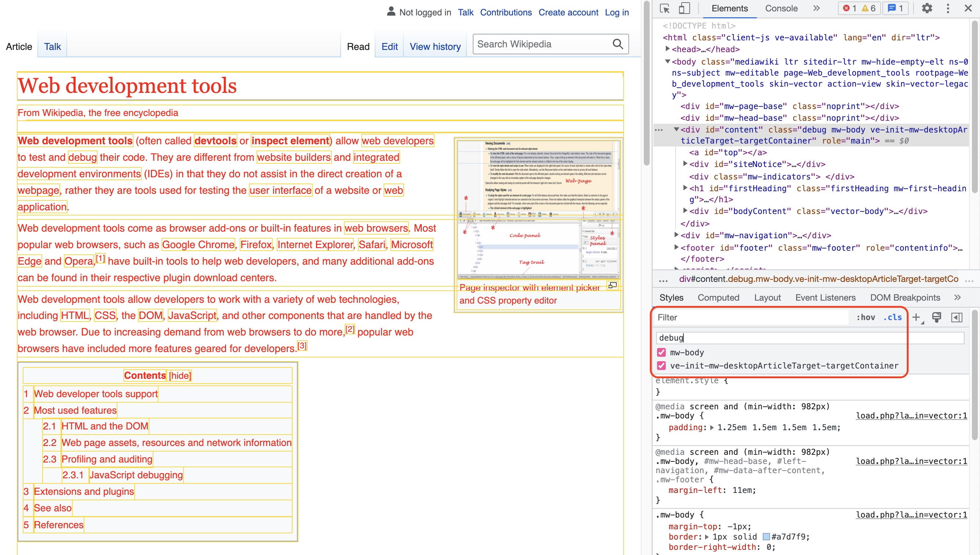The width and height of the screenshot is (980, 555).
Task: Open the DevTools three-dot menu
Action: click(x=948, y=8)
